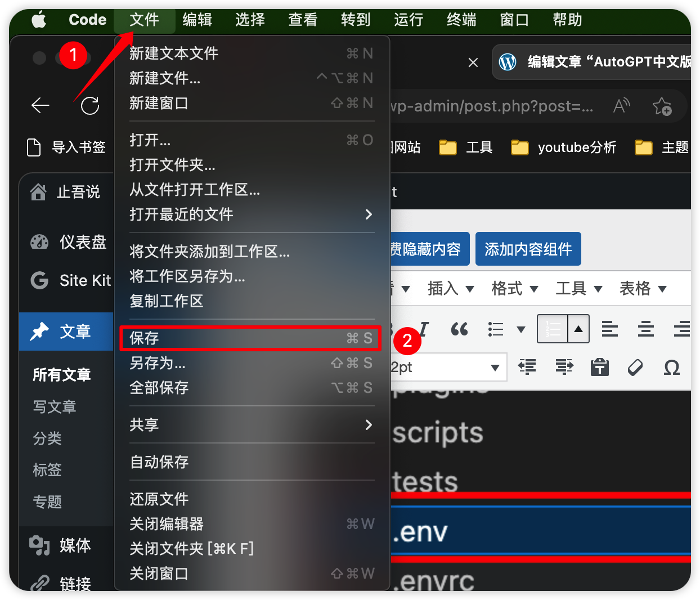Choose 将文件夹添加到工作区... entry
This screenshot has width=700, height=600.
pyautogui.click(x=252, y=252)
